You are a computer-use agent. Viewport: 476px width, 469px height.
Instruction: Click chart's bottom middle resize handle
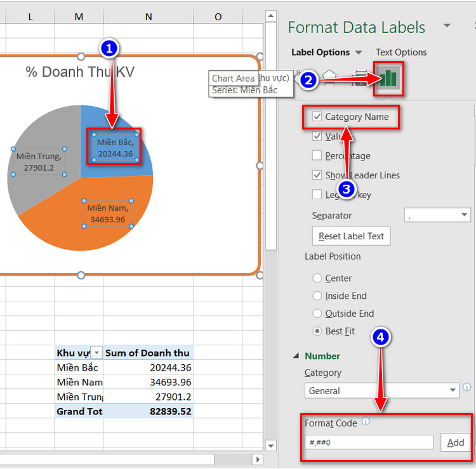81,275
